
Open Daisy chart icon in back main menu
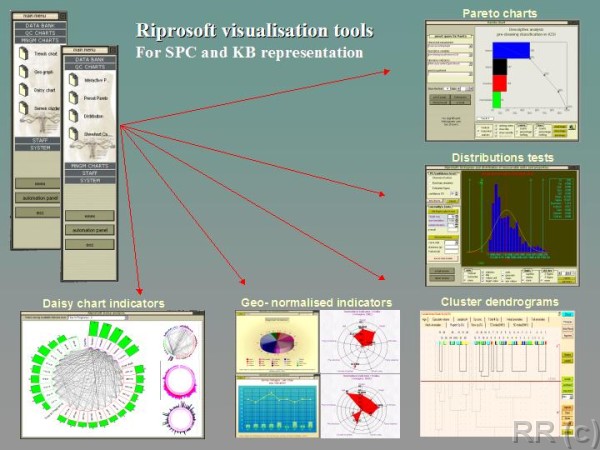click(x=23, y=90)
